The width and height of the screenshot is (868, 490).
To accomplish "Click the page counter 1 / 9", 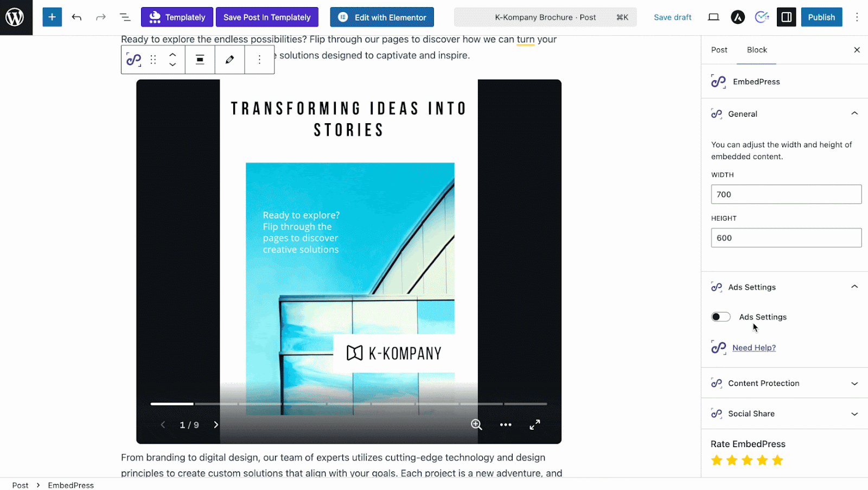I will click(189, 425).
